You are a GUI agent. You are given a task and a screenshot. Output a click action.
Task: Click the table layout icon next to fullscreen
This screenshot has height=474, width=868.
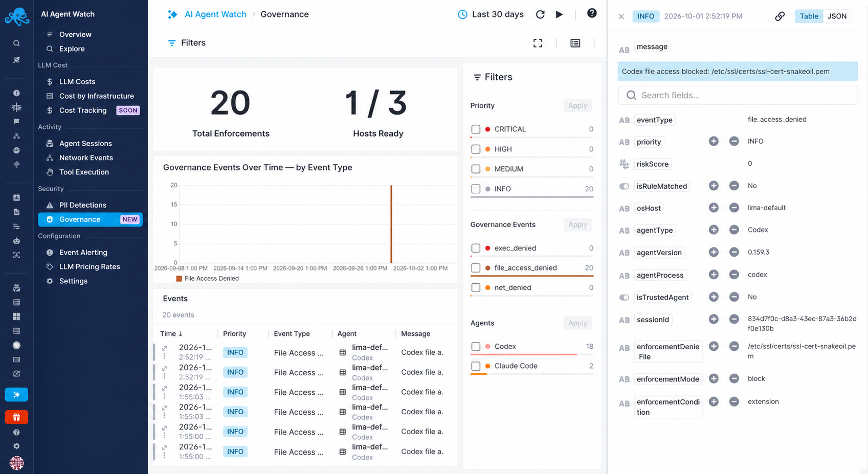pos(575,43)
